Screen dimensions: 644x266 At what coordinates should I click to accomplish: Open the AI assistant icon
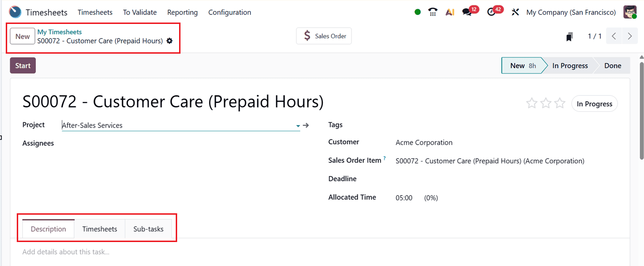[450, 12]
